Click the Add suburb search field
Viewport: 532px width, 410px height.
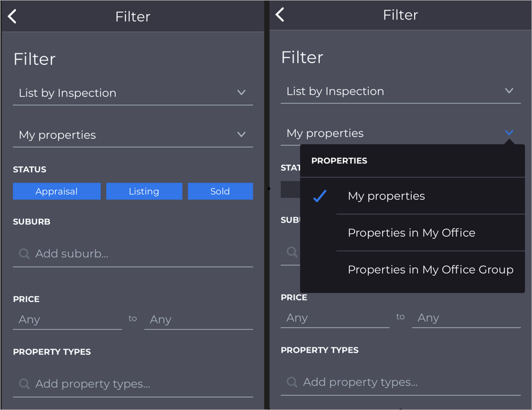click(133, 254)
